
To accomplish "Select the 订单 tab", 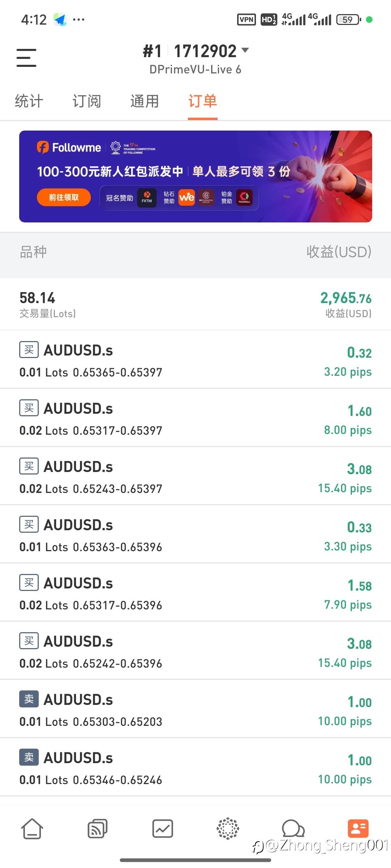I will coord(202,101).
